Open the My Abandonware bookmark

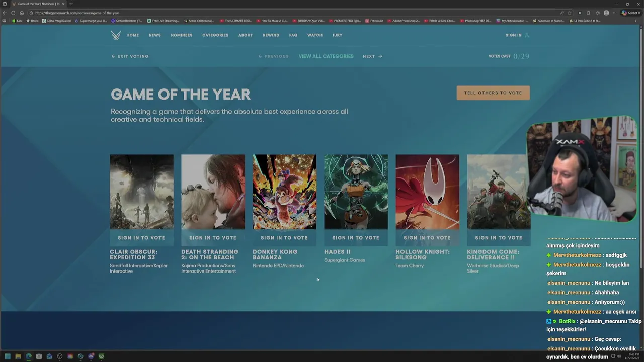512,21
